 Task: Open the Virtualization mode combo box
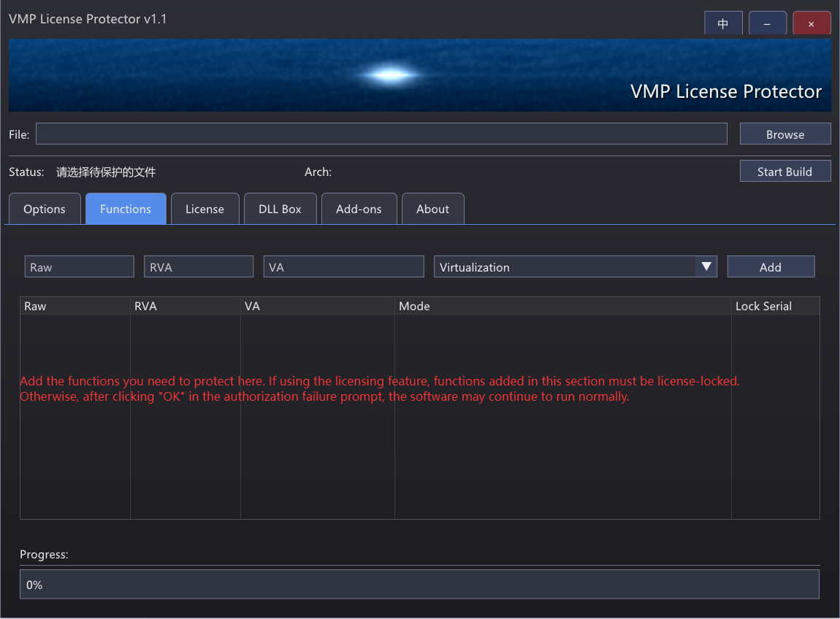click(565, 266)
